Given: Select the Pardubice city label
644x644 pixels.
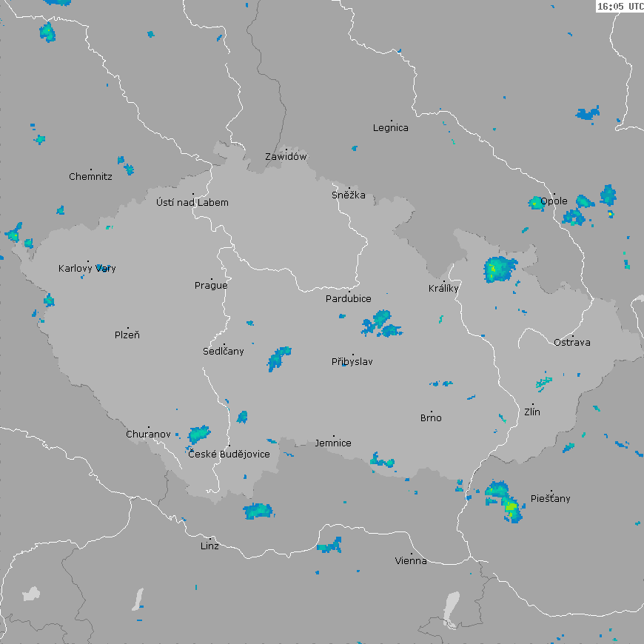Looking at the screenshot, I should pyautogui.click(x=349, y=299).
